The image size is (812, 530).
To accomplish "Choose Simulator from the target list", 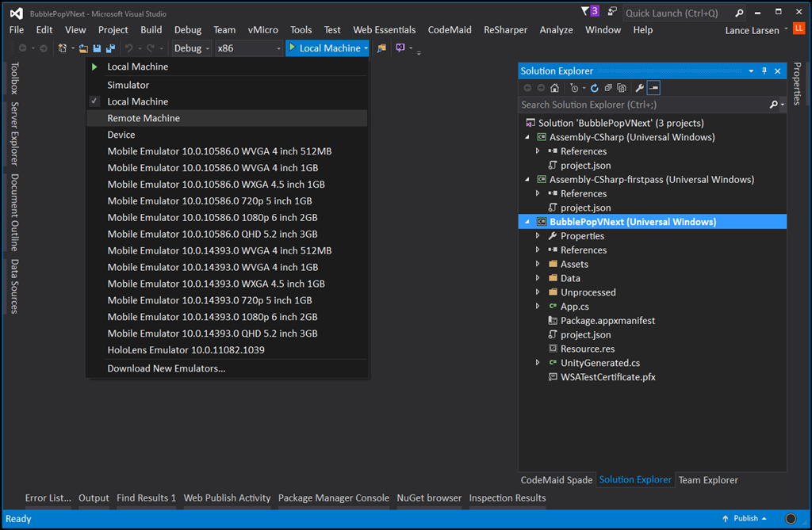I will [x=227, y=85].
